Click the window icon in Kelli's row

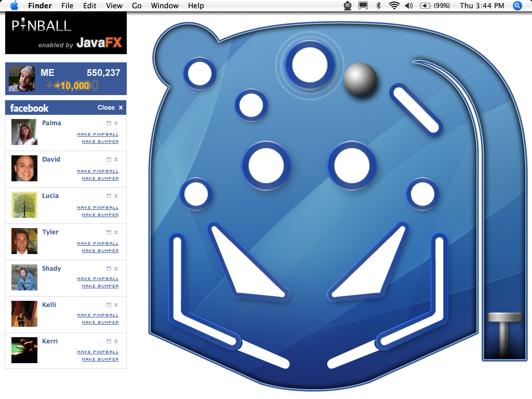point(109,305)
